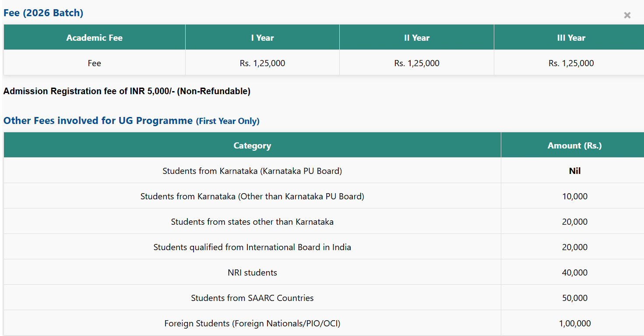The image size is (644, 336).
Task: Click the Admission Registration fee notice text
Action: (x=127, y=91)
